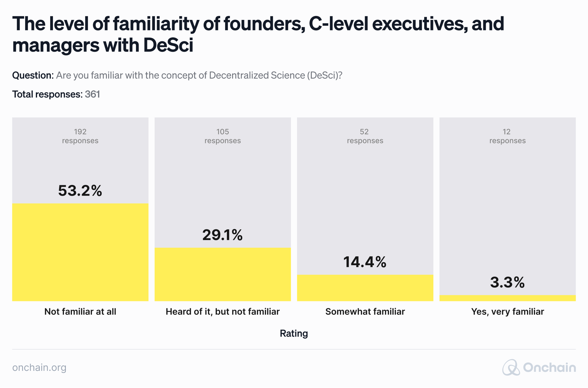Click the yellow Heard of it bar
This screenshot has height=388, width=588.
click(223, 274)
